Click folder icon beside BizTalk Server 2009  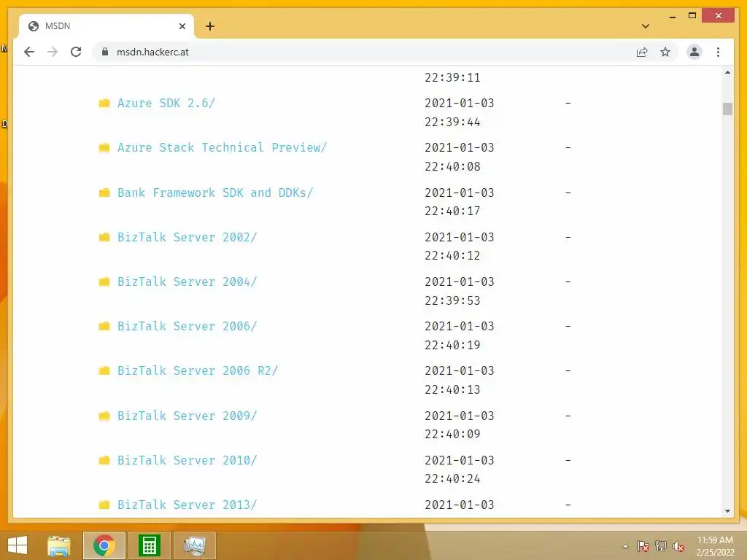(x=104, y=416)
